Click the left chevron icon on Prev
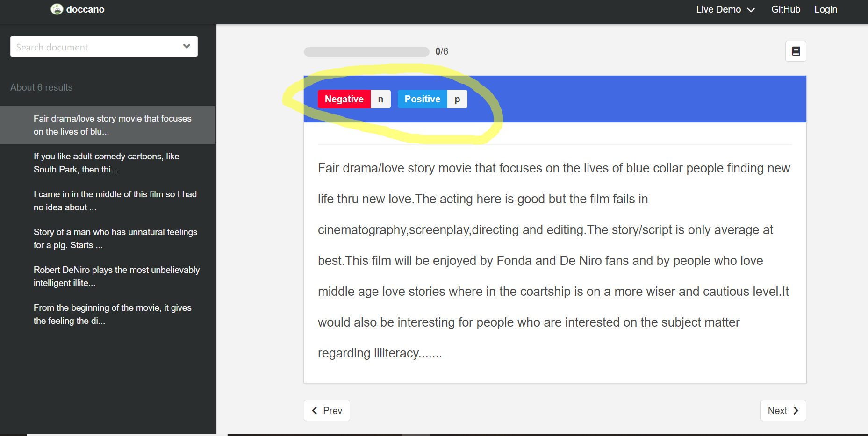The image size is (868, 436). point(315,410)
